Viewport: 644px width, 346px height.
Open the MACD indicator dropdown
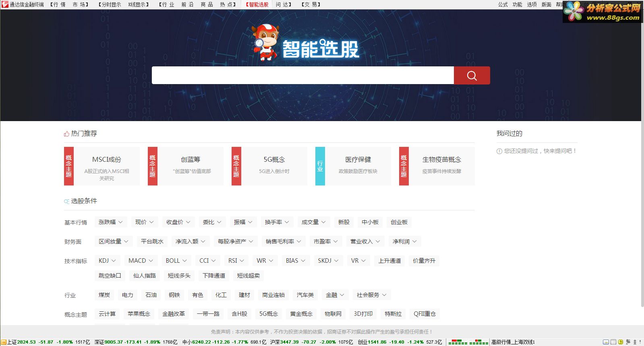[x=141, y=261]
